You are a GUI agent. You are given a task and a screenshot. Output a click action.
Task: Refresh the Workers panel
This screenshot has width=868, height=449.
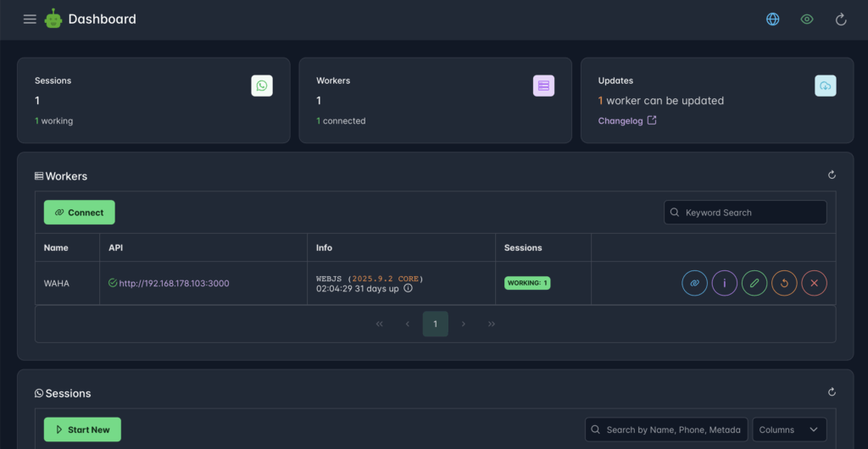pos(832,175)
